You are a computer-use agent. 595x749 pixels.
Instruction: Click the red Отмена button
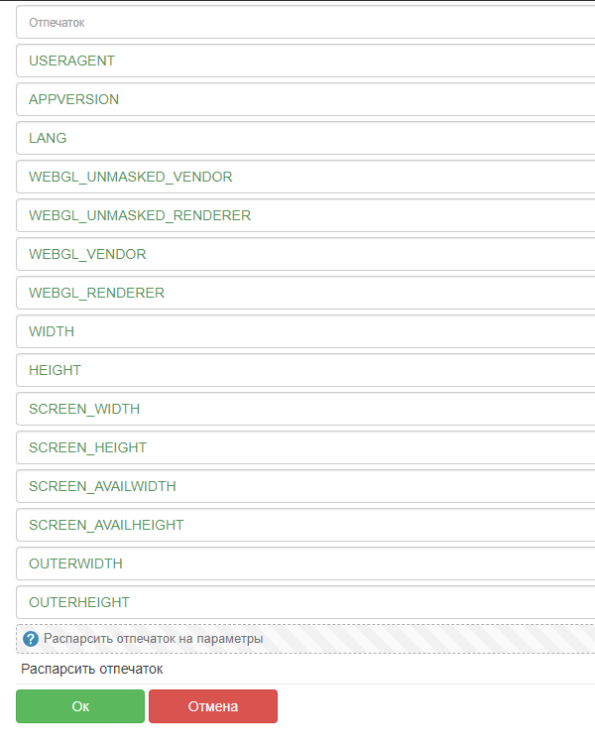(x=213, y=706)
